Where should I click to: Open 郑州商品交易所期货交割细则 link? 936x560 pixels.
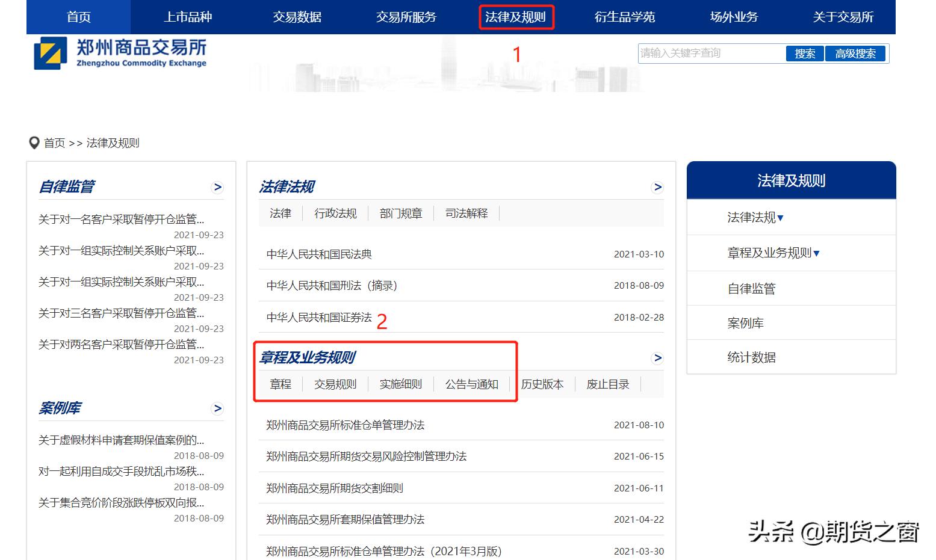335,488
